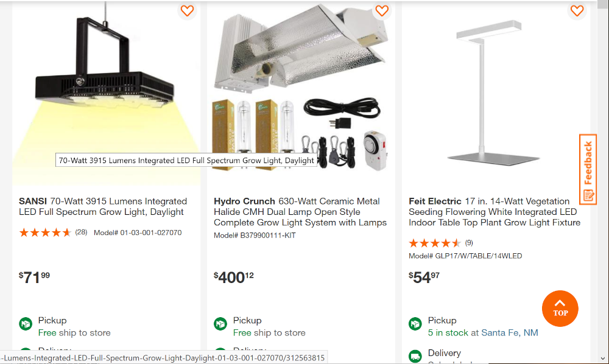Click the Hydro Crunch pickup store icon
Screen dimensions: 609x364
(x=220, y=324)
